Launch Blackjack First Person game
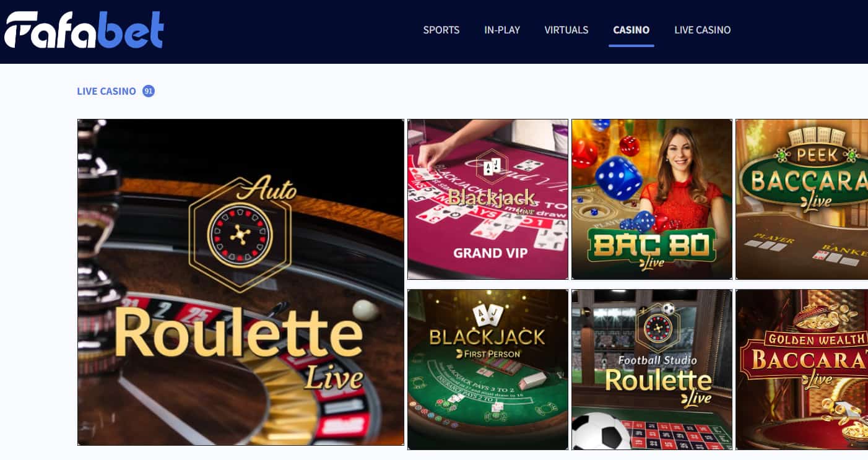The image size is (868, 460). (x=487, y=370)
